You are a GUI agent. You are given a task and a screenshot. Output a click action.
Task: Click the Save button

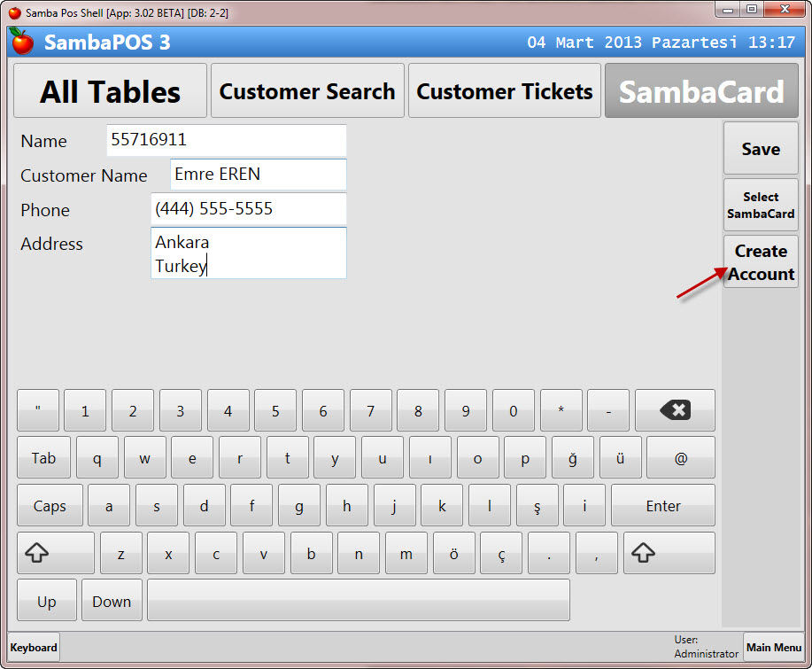761,149
